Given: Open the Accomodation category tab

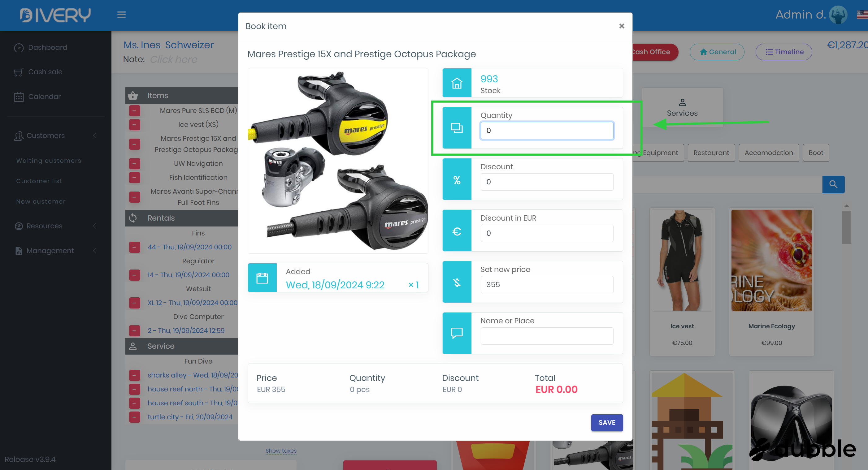Looking at the screenshot, I should pos(768,153).
